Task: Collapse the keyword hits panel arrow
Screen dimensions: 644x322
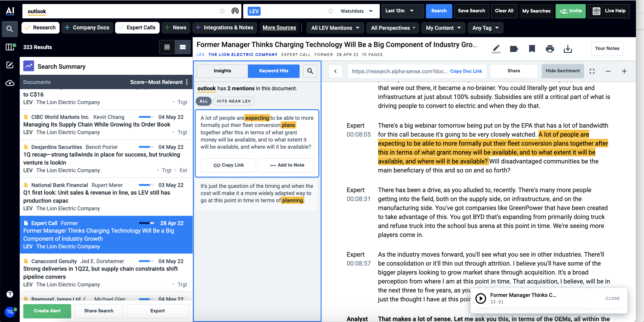Action: pos(335,71)
